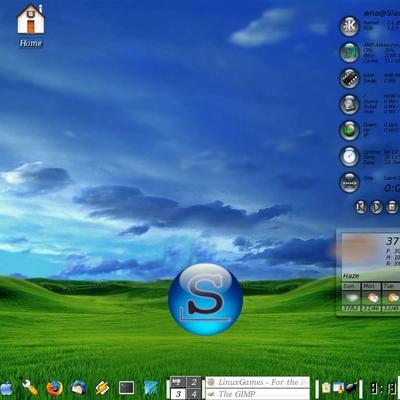
Task: Skip to previous track in XMMS widget
Action: [361, 207]
